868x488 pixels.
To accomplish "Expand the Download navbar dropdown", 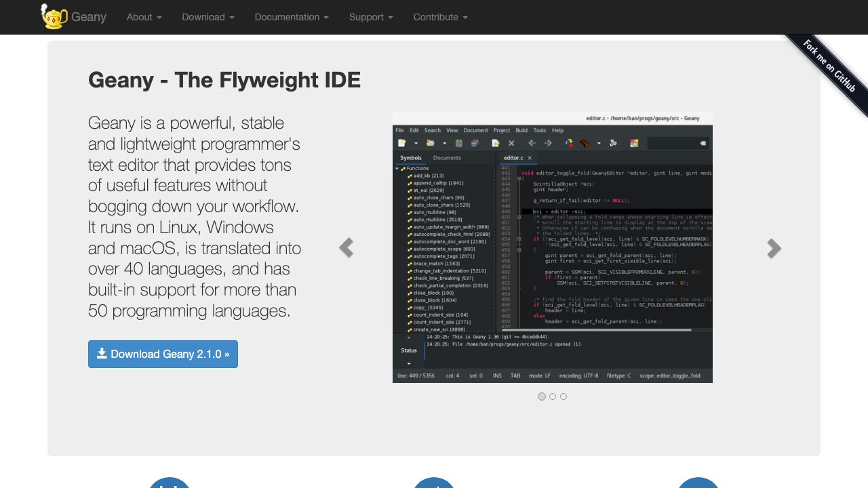I will 208,17.
